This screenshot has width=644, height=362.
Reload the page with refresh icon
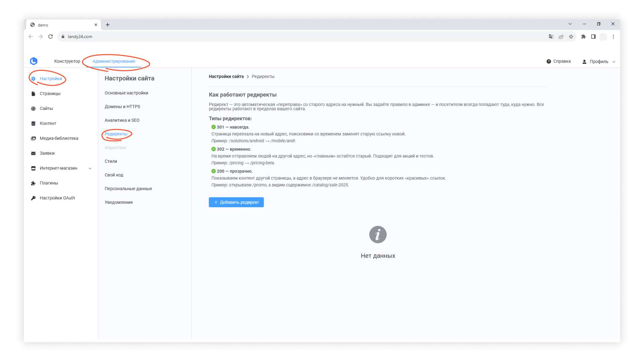51,37
